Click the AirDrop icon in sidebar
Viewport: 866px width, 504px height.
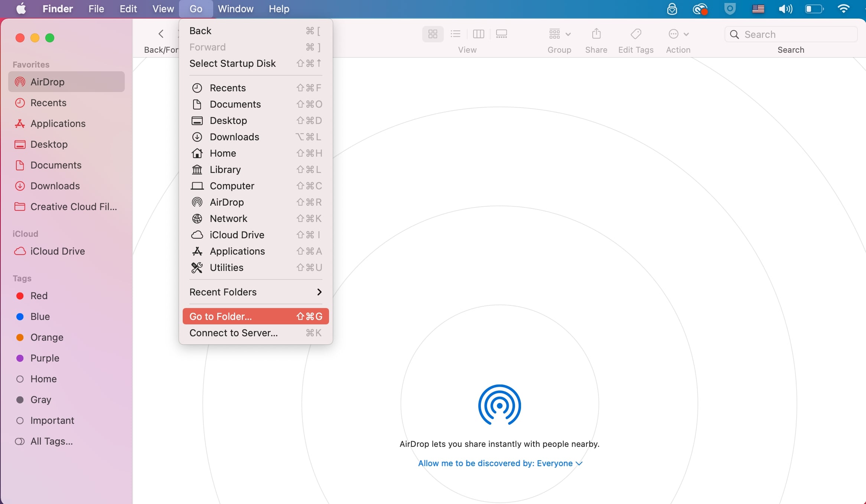point(20,82)
